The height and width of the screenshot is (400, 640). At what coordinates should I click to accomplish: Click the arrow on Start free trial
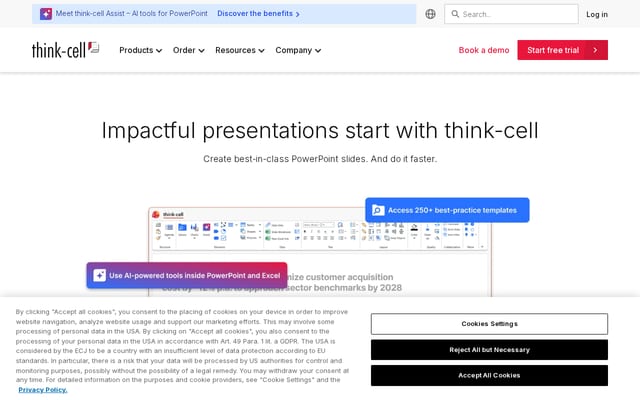click(x=596, y=50)
